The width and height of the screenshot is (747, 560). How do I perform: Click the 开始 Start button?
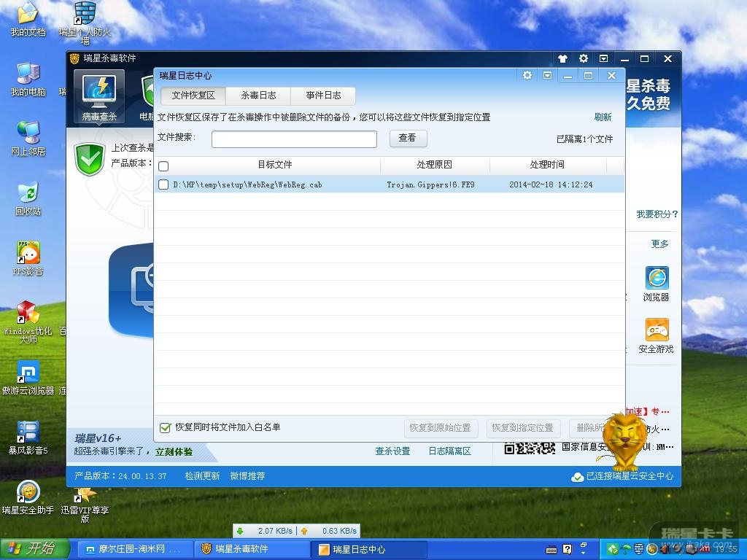pos(34,549)
